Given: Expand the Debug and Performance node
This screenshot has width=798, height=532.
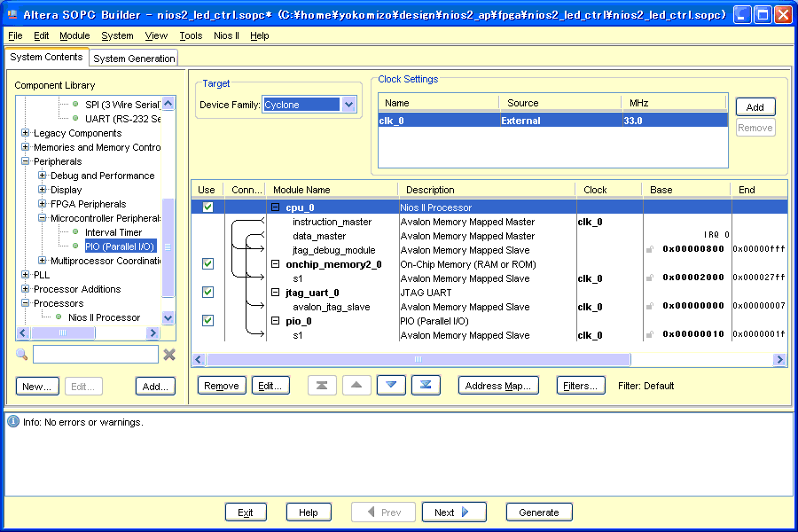Looking at the screenshot, I should tap(43, 176).
